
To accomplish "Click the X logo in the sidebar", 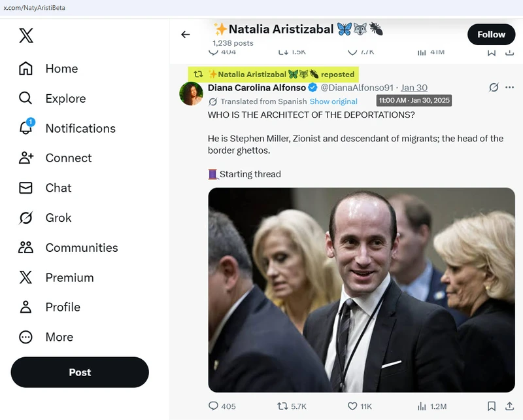I will (x=26, y=35).
